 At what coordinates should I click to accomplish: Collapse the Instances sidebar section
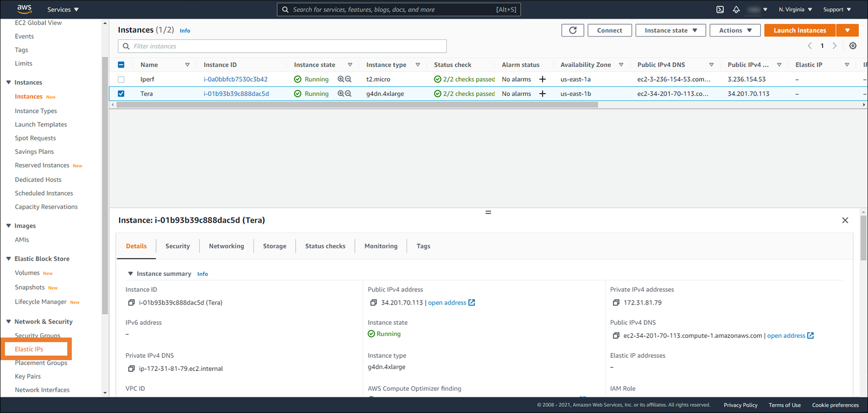point(9,82)
